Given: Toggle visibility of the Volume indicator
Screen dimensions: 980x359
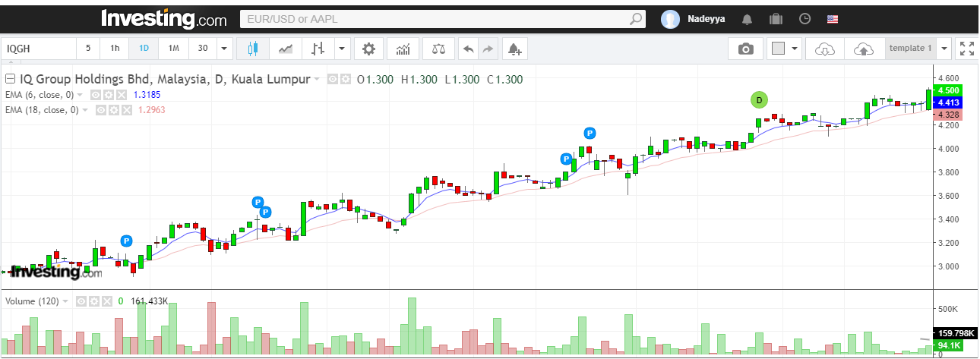Looking at the screenshot, I should (x=81, y=301).
